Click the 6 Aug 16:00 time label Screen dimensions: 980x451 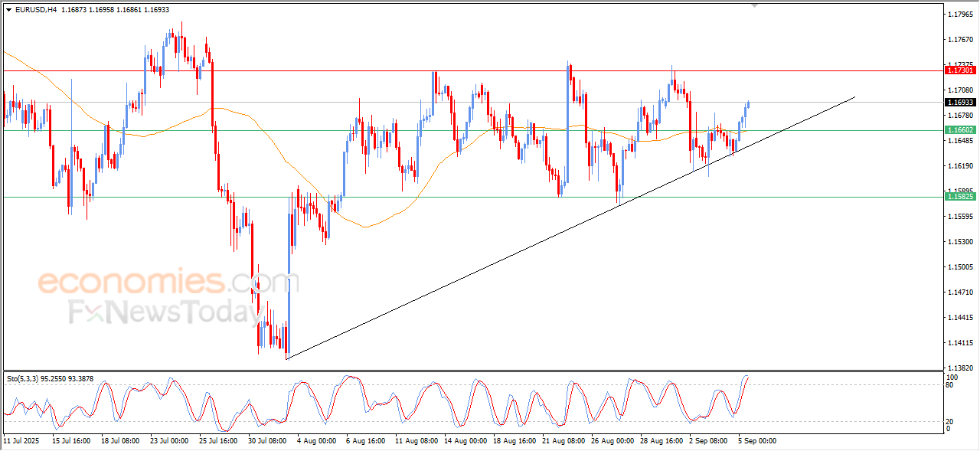click(365, 441)
